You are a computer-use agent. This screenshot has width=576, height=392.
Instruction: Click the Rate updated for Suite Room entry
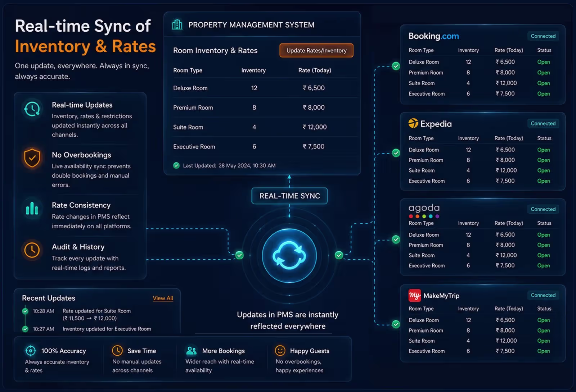coord(96,315)
